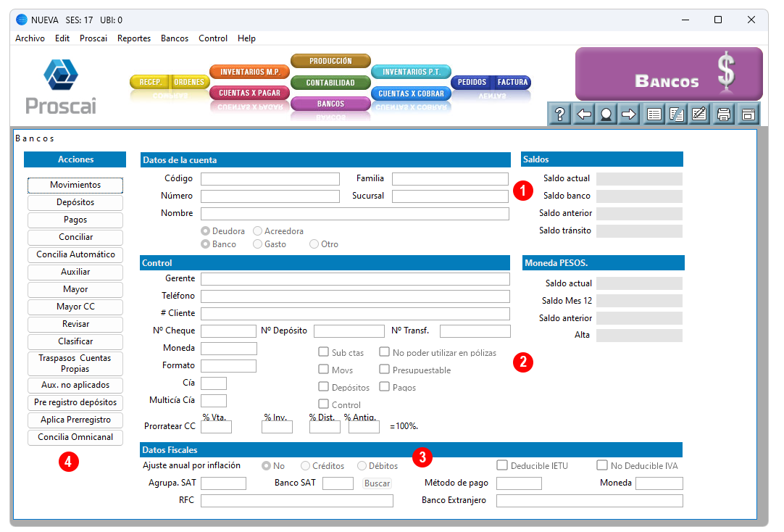Click the Depósitos action button
The image size is (784, 532).
75,202
